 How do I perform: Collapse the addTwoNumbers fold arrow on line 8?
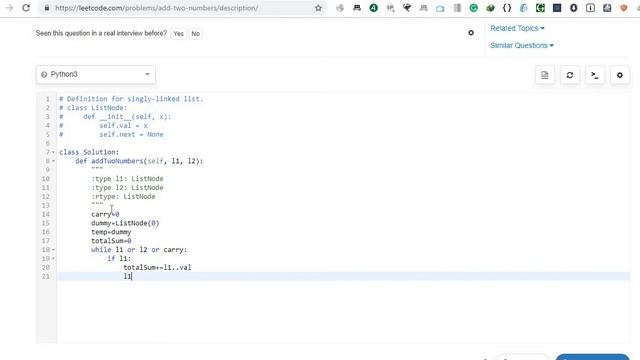(x=53, y=161)
